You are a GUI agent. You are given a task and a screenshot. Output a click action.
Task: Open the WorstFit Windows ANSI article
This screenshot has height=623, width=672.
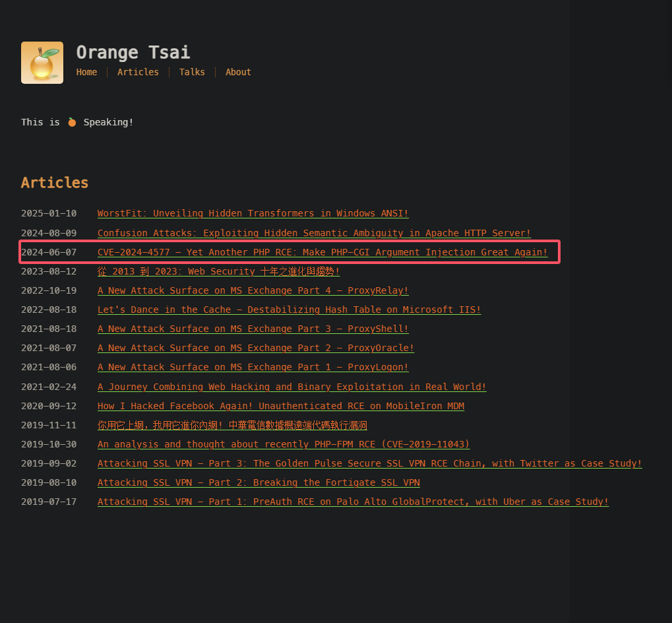tap(253, 213)
